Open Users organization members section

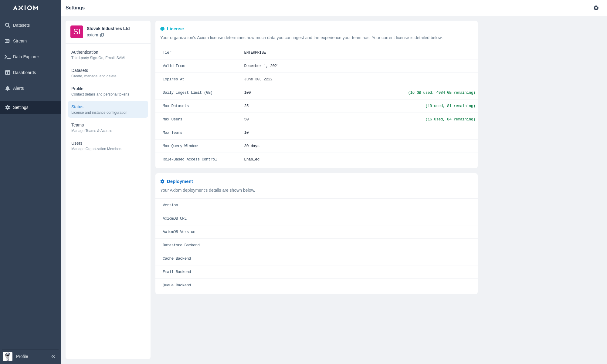108,146
